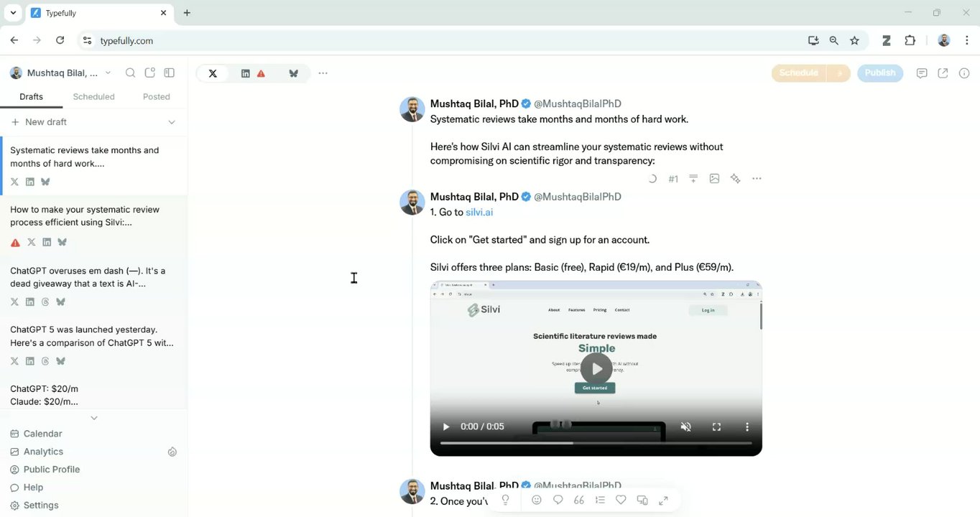Open the draft 'Systematic reviews take months'
This screenshot has width=980, height=517.
(x=93, y=166)
